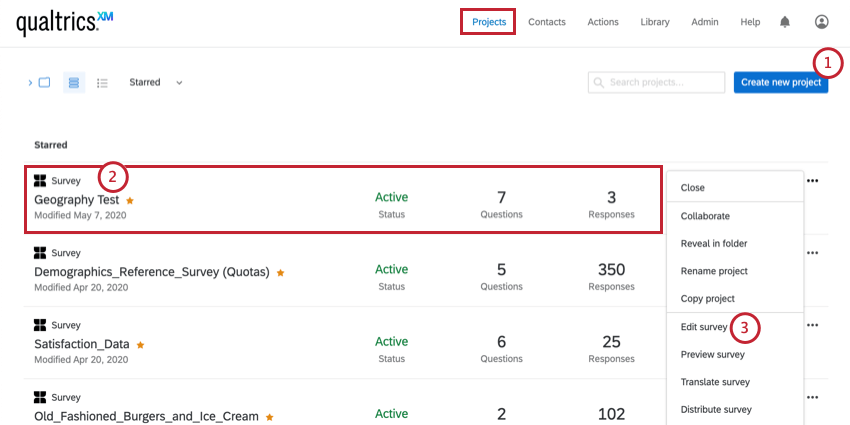
Task: Toggle star on Demographics_Reference_Survey (Quotas)
Action: point(280,273)
